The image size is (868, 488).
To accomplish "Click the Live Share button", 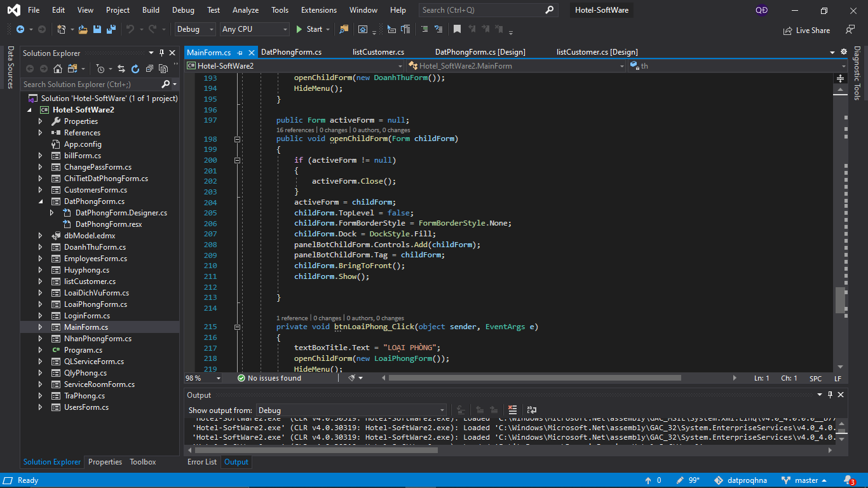I will tap(806, 30).
